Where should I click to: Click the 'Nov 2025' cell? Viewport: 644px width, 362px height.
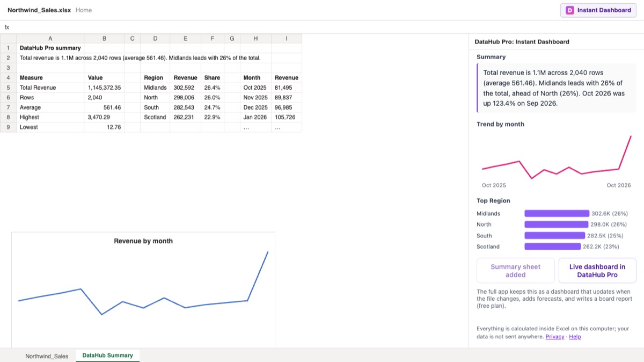tap(255, 97)
